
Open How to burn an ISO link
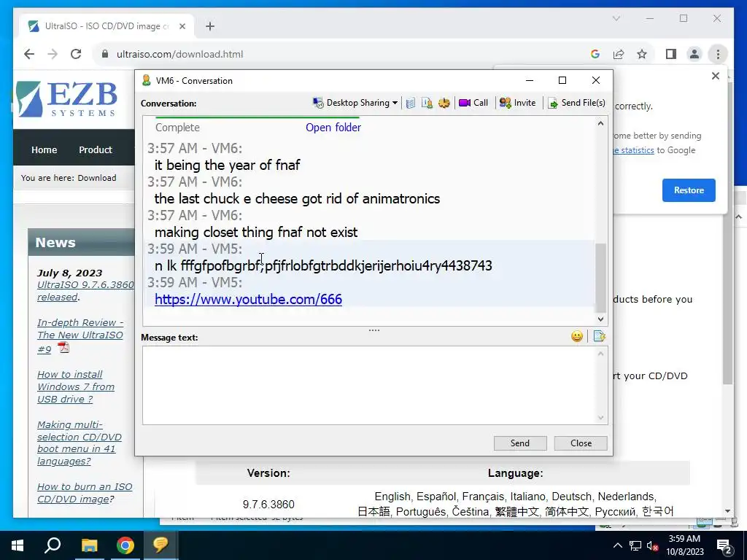(85, 493)
